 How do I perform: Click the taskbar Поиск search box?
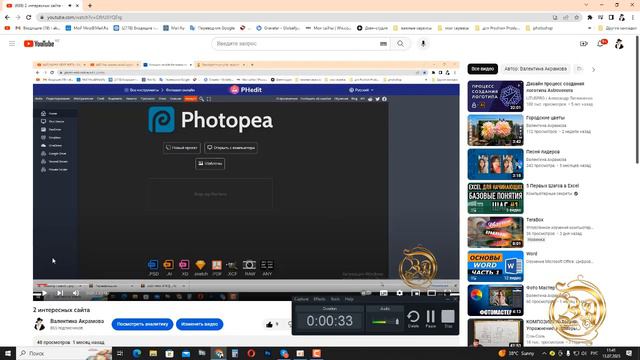[x=64, y=353]
